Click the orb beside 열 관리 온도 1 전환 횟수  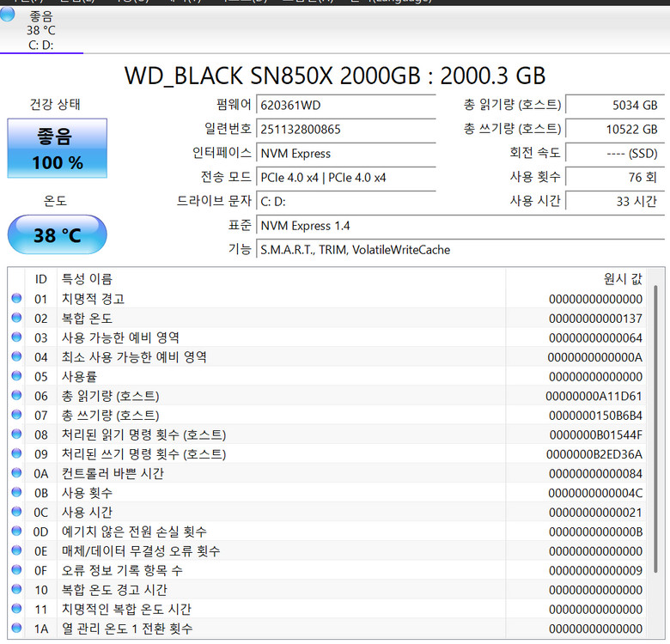tap(16, 629)
